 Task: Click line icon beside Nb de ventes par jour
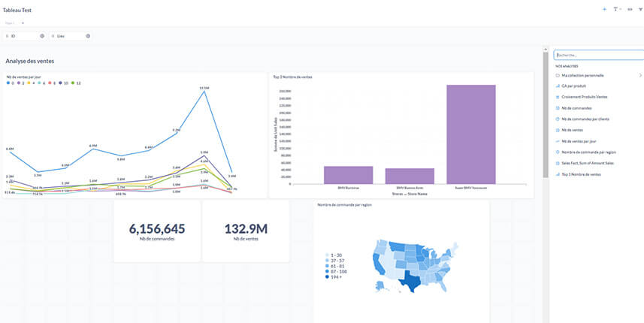(558, 141)
